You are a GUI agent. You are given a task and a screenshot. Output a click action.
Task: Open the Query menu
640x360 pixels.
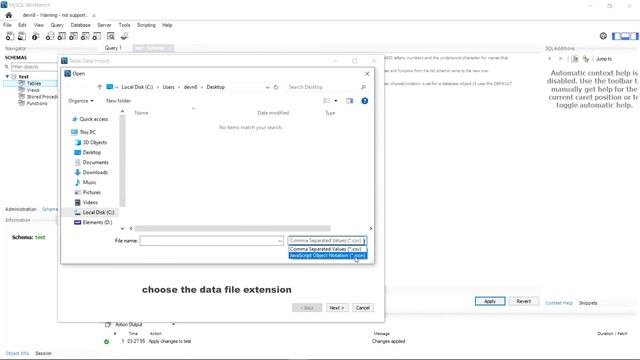(x=57, y=25)
